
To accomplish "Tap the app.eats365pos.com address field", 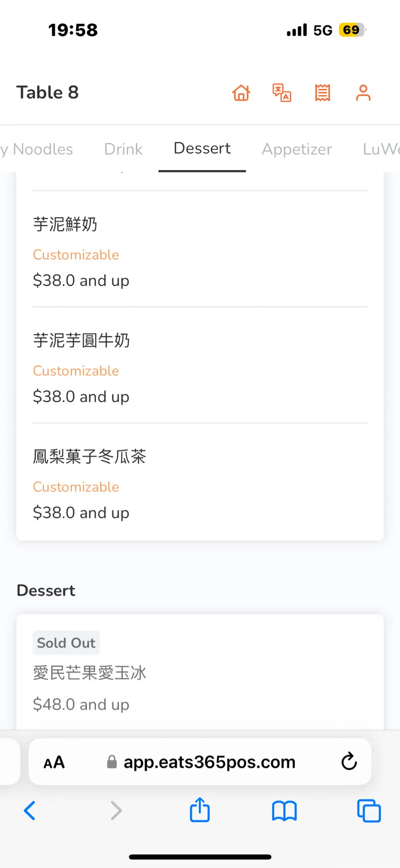I will pyautogui.click(x=209, y=762).
